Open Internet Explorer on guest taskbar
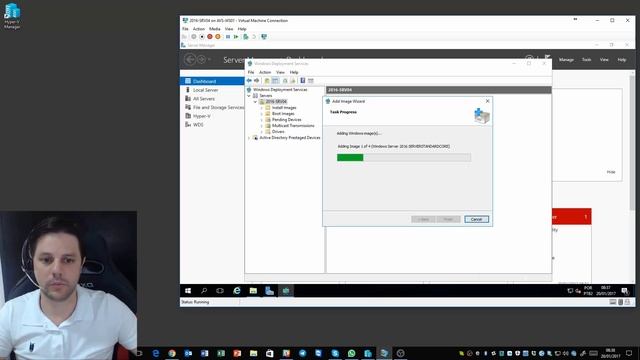Screen dimensions: 640x360 pos(237,291)
